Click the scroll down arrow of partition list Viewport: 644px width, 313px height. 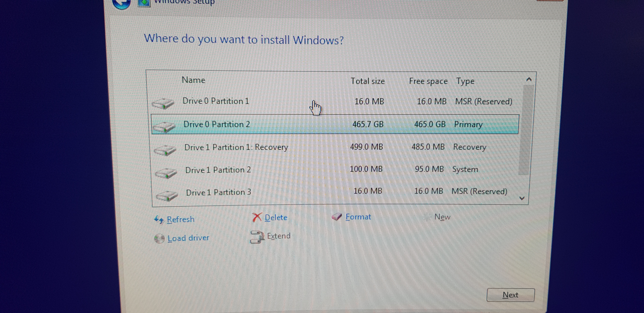point(522,198)
